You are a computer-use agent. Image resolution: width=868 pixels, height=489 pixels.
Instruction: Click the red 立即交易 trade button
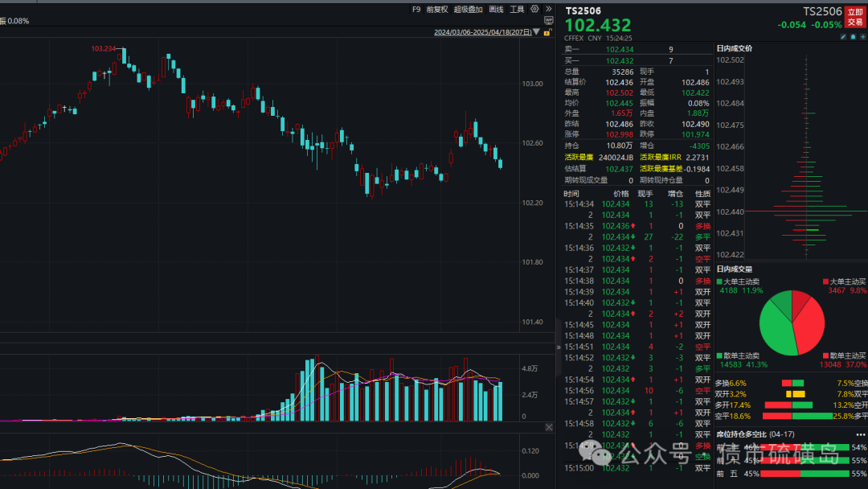click(855, 17)
